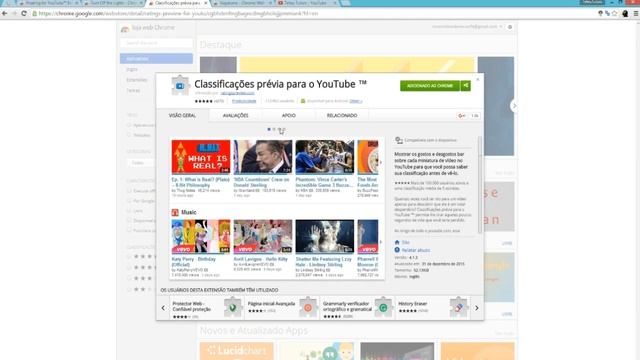Click the extension puzzle-piece logo
This screenshot has width=640, height=360.
[180, 85]
